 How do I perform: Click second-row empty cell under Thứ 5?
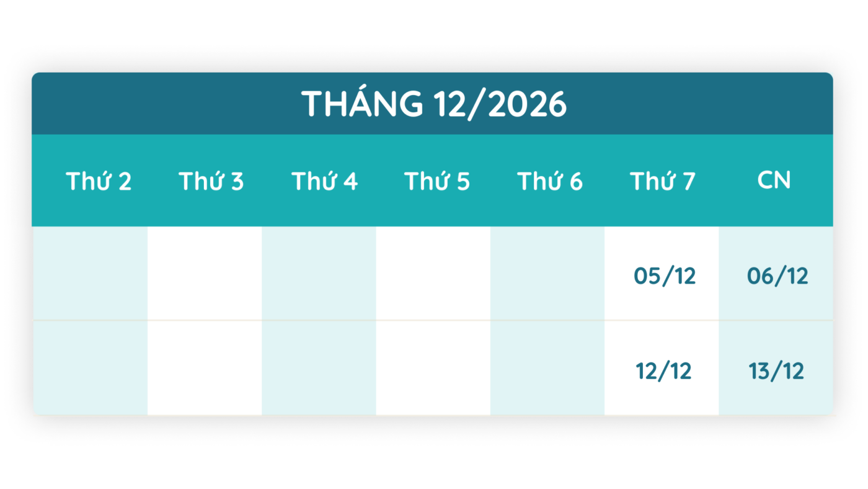pos(433,368)
